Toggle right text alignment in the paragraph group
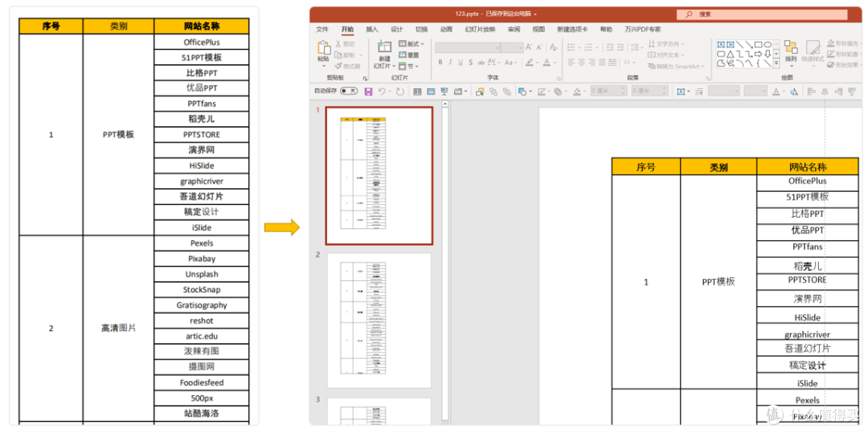Screen dimensions: 868x433 tap(593, 63)
